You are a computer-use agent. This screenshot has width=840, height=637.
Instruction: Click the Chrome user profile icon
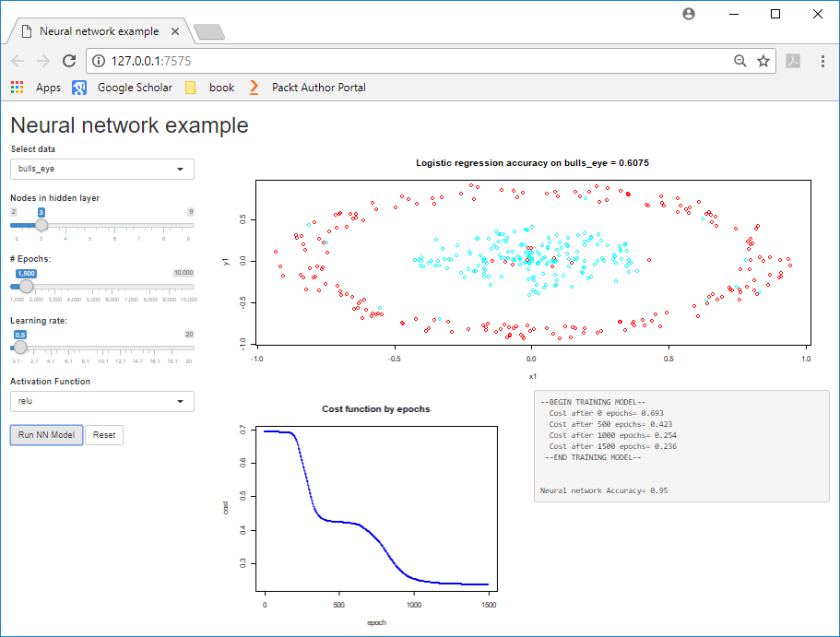click(x=689, y=14)
